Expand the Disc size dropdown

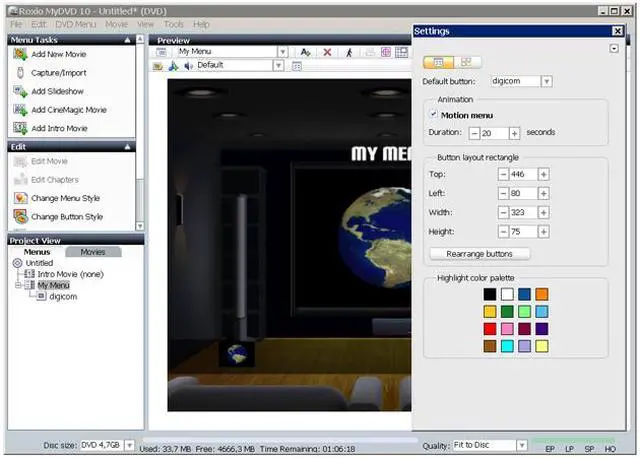click(x=129, y=446)
